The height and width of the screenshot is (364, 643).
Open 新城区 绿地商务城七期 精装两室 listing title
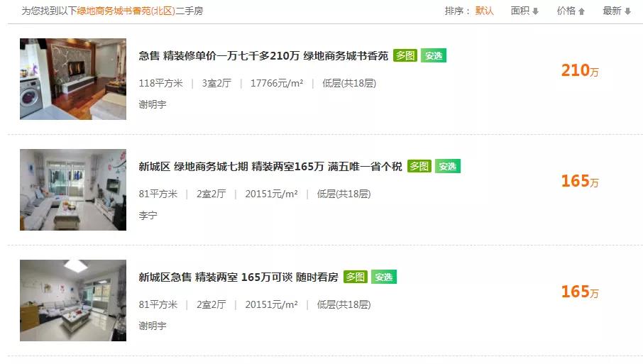(x=270, y=167)
